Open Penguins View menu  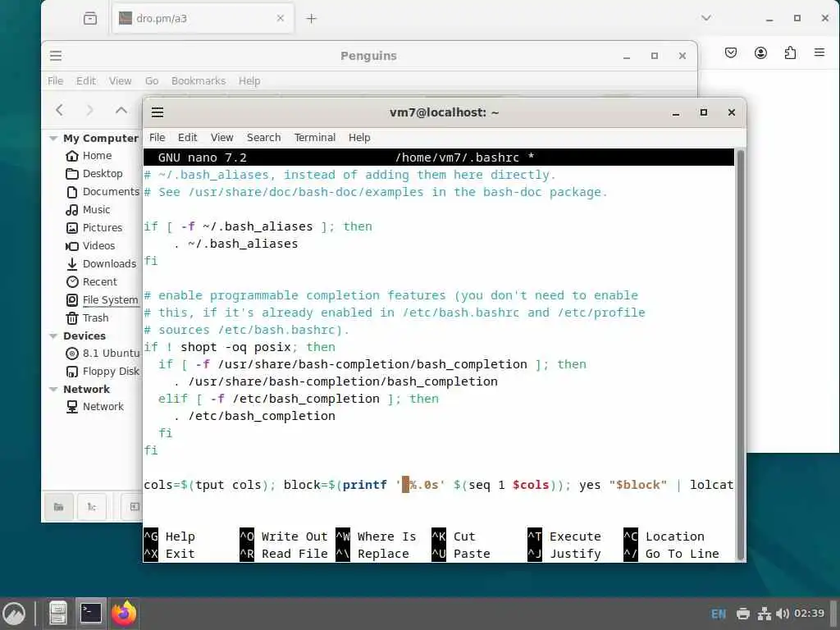click(x=120, y=81)
